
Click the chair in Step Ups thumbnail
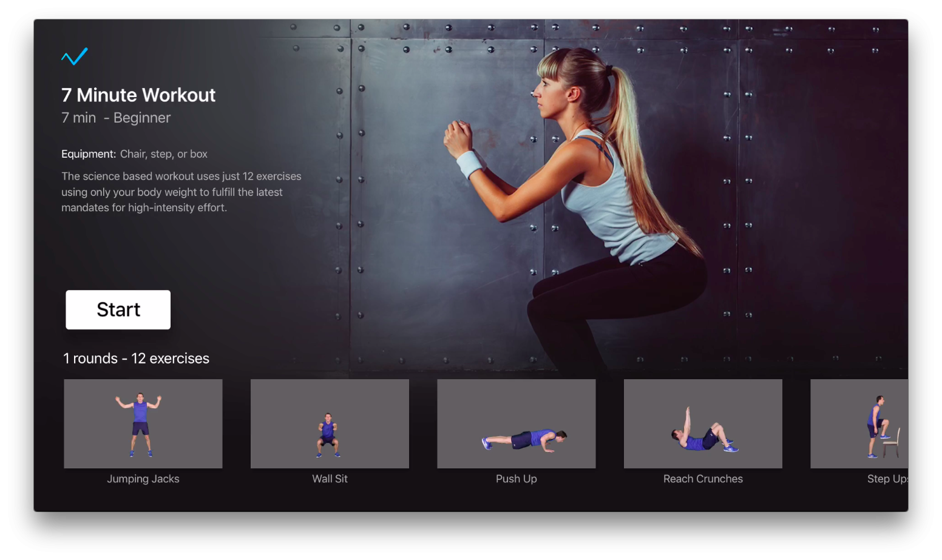pos(892,445)
